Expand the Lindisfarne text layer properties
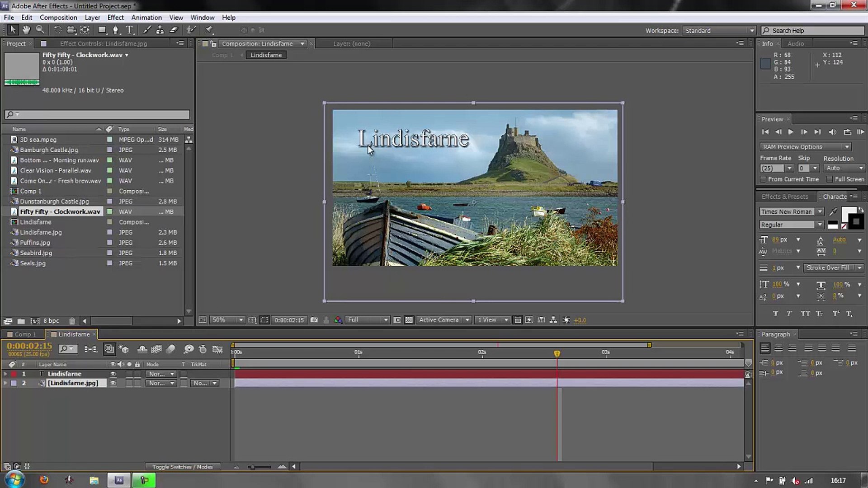Screen dimensions: 868x488 coord(5,374)
